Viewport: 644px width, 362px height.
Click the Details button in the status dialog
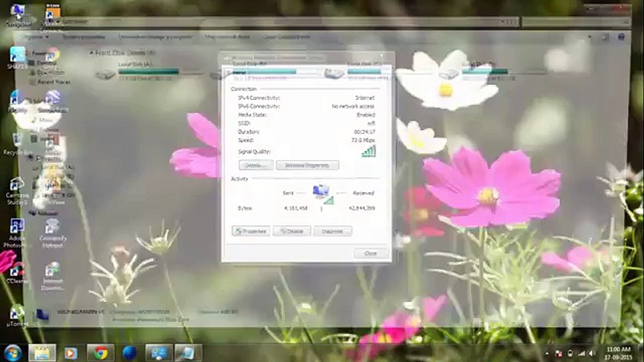pyautogui.click(x=256, y=165)
